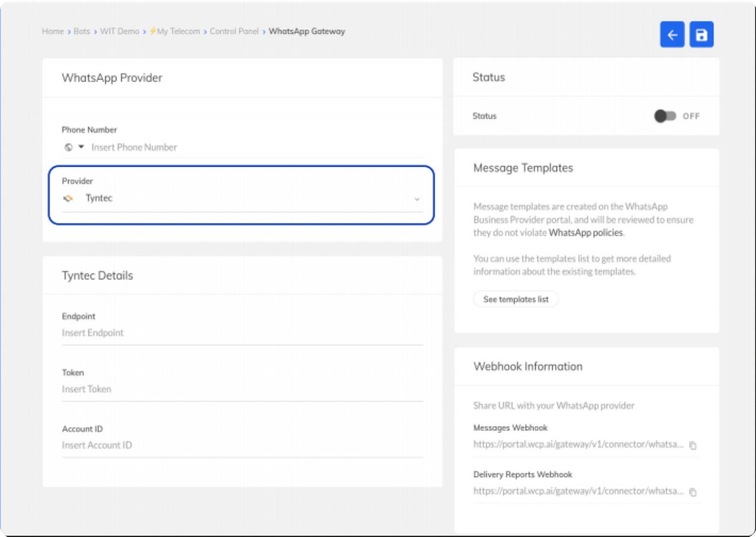
Task: Go to Home in breadcrumb
Action: [53, 32]
